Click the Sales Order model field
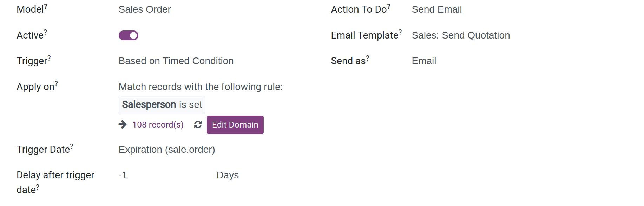 pos(145,9)
